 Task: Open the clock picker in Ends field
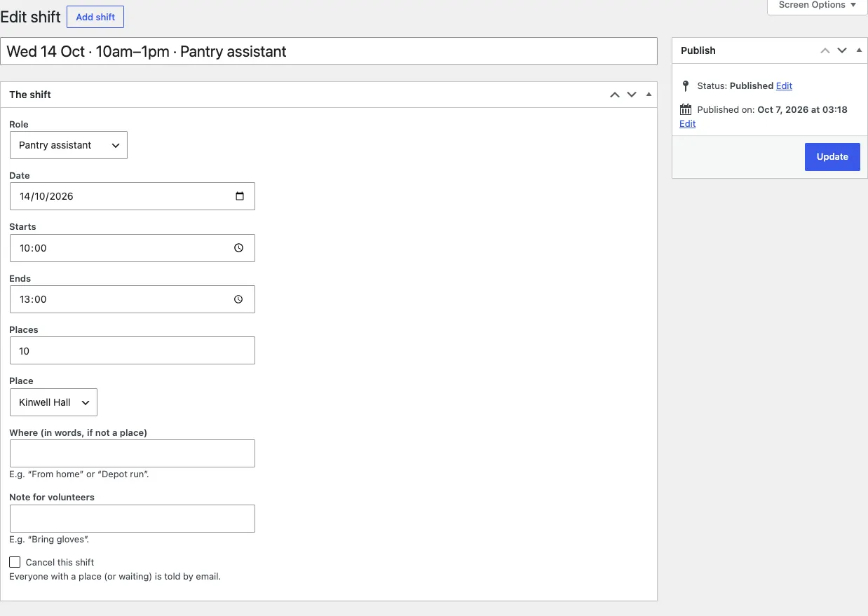pyautogui.click(x=238, y=299)
